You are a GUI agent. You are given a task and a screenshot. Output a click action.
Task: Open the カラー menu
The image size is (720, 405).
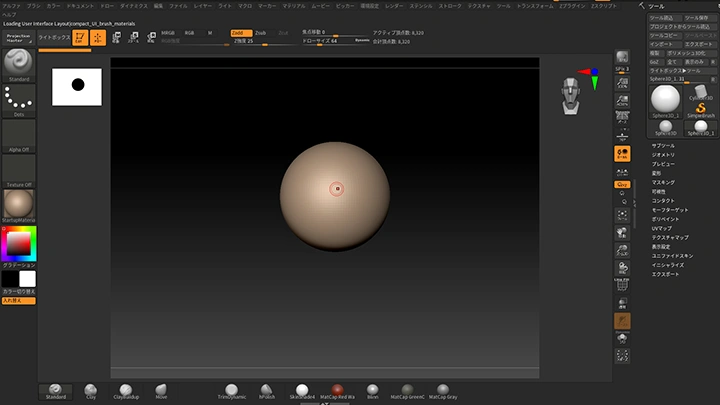point(53,6)
